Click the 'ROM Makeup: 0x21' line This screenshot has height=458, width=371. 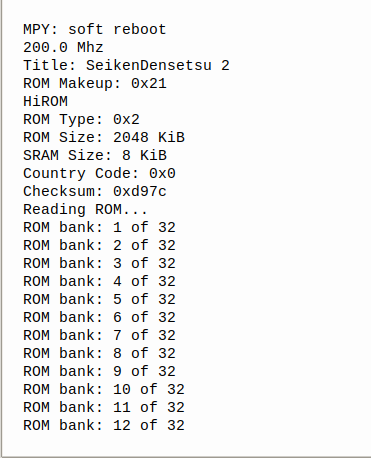pyautogui.click(x=95, y=83)
